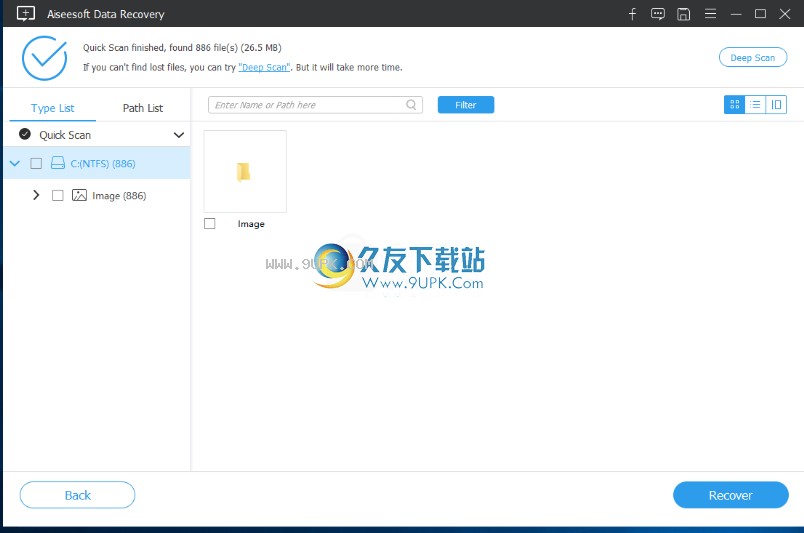
Task: Collapse the Quick Scan section
Action: (178, 135)
